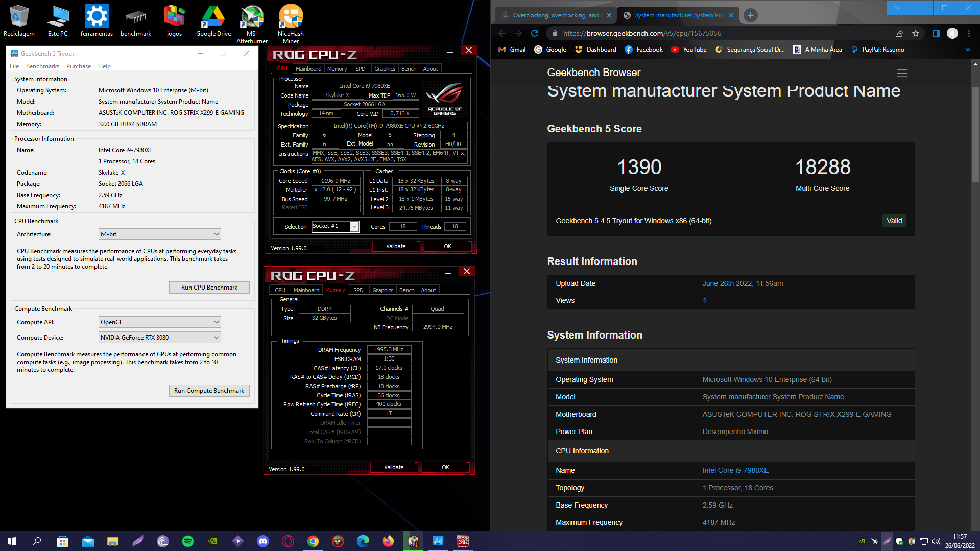The image size is (980, 551).
Task: Click Validate in lower CPU-Z Memory window
Action: coord(394,467)
